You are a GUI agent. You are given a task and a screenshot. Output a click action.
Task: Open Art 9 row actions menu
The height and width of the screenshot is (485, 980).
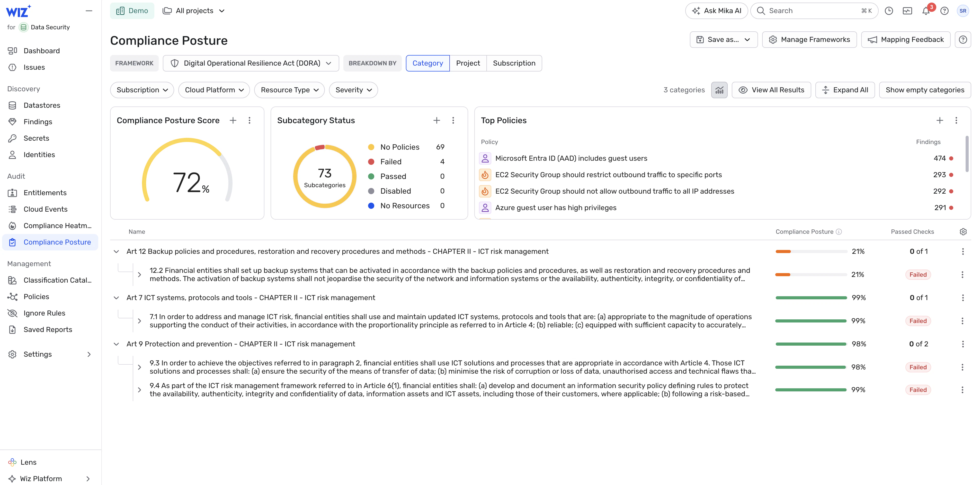point(963,344)
